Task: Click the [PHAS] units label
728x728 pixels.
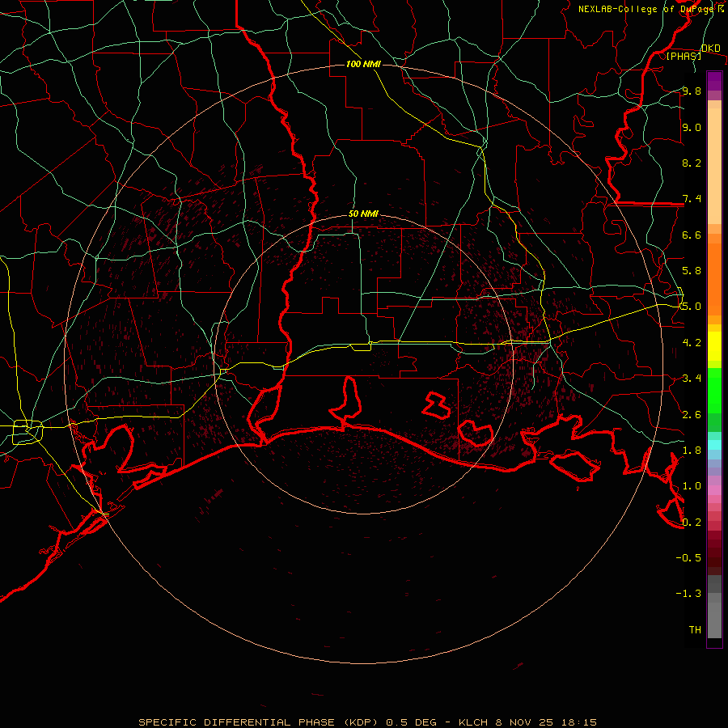Action: point(684,56)
